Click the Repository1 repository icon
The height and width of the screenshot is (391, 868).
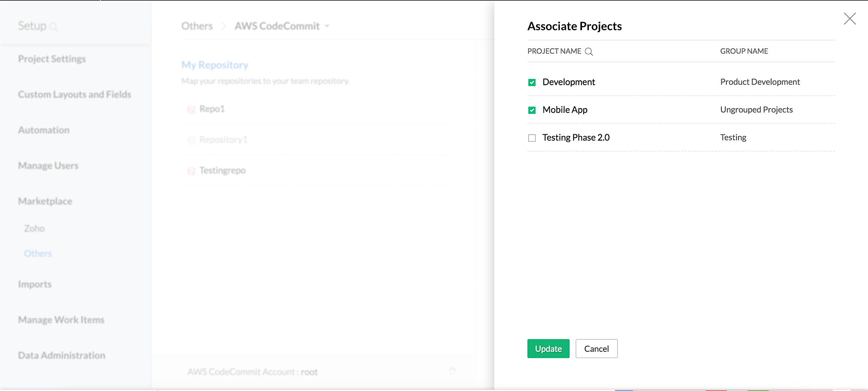point(191,140)
